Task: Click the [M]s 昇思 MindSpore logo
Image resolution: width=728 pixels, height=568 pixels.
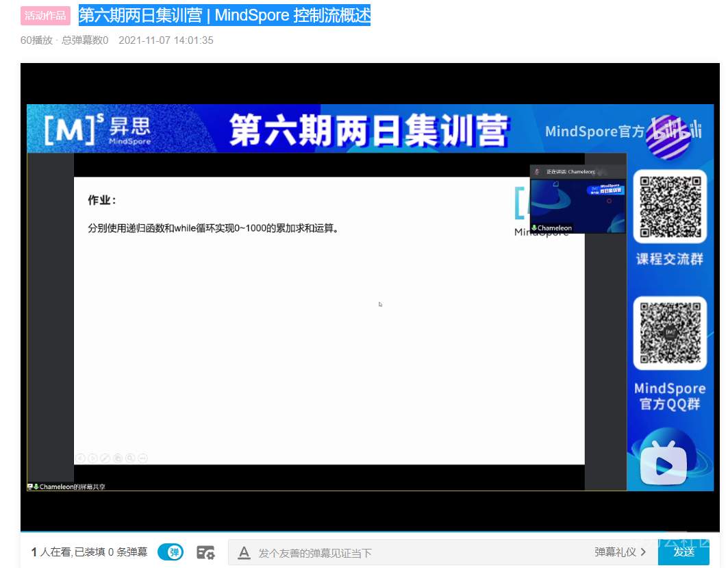Action: pyautogui.click(x=97, y=129)
